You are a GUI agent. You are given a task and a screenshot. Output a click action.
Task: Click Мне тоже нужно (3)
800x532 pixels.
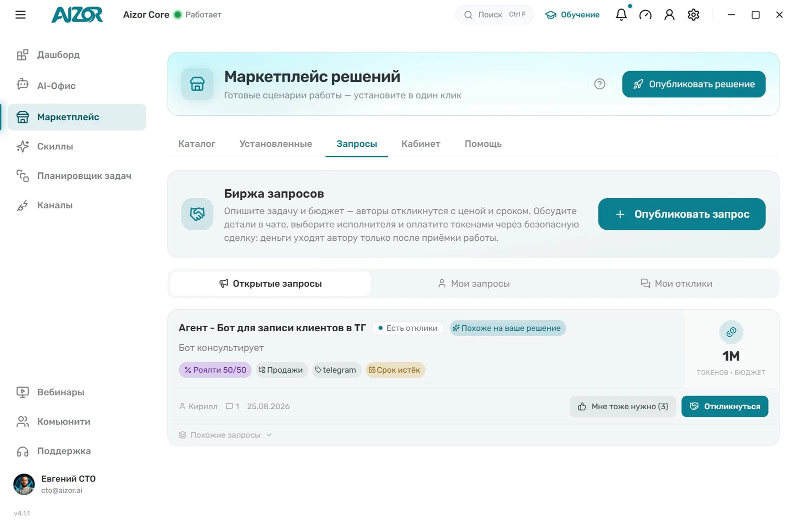tap(622, 407)
